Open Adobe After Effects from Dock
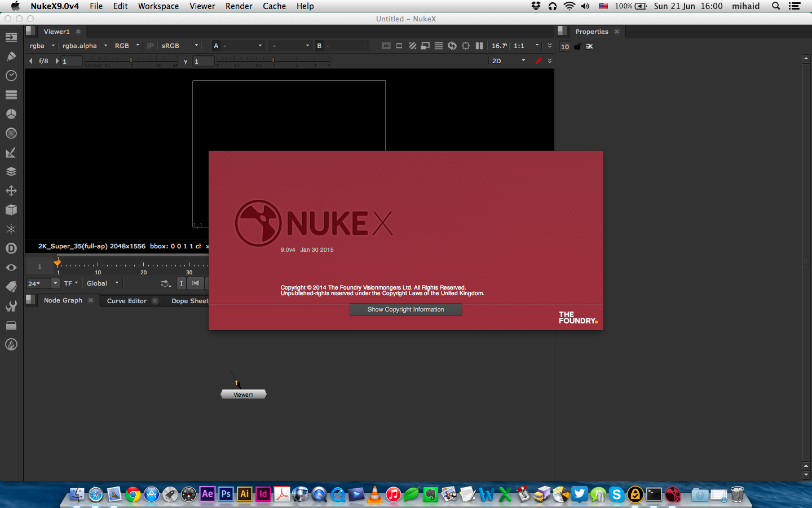The height and width of the screenshot is (508, 812). pos(207,494)
